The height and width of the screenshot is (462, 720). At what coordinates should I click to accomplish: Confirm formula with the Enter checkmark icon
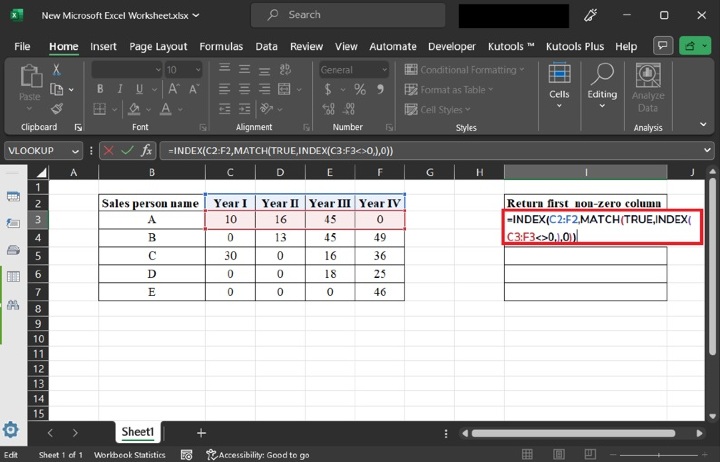click(x=126, y=150)
